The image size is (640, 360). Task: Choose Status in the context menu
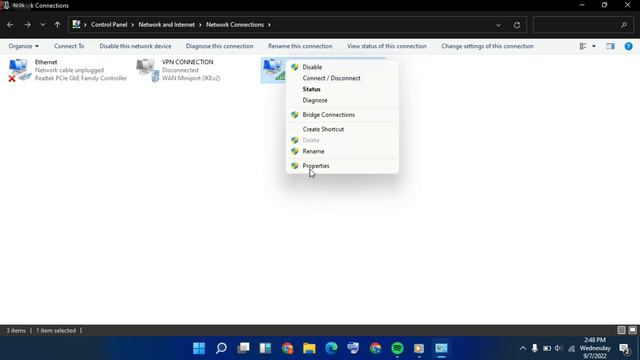point(342,89)
